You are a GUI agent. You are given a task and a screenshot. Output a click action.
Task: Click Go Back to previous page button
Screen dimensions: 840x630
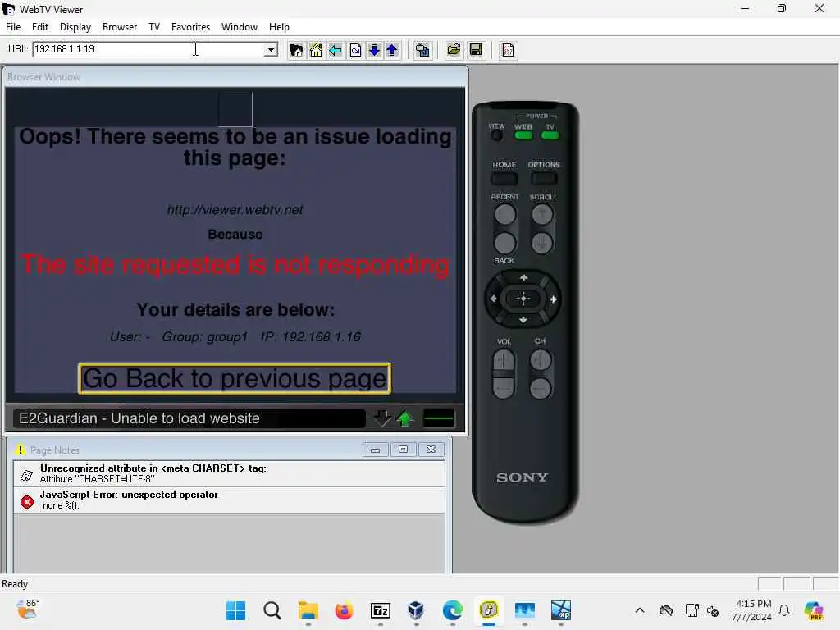click(x=235, y=379)
